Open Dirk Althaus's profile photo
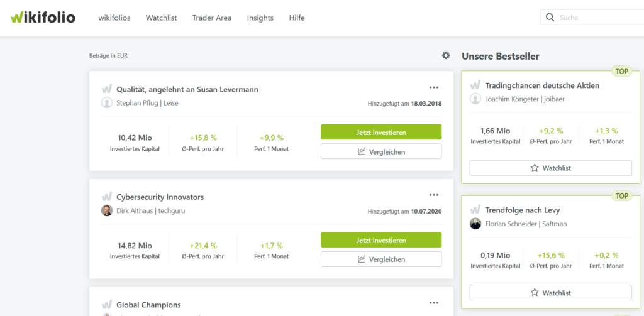Screen dimensions: 644x316 107,210
